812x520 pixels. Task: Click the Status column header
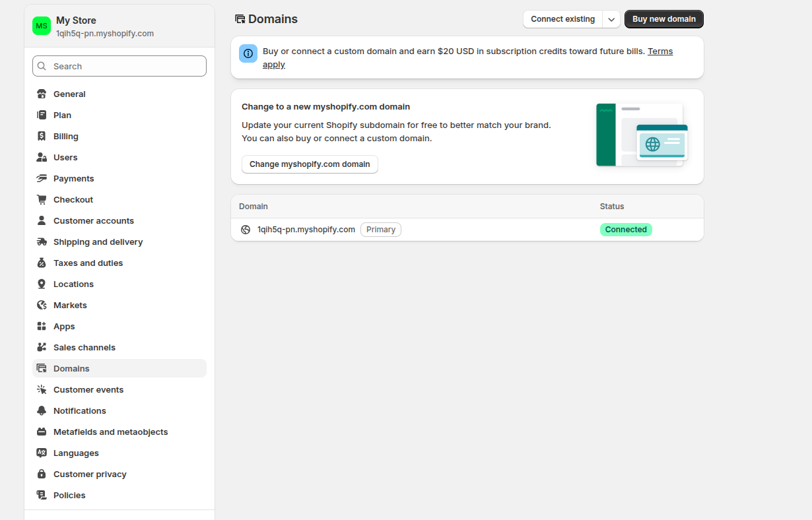(612, 207)
